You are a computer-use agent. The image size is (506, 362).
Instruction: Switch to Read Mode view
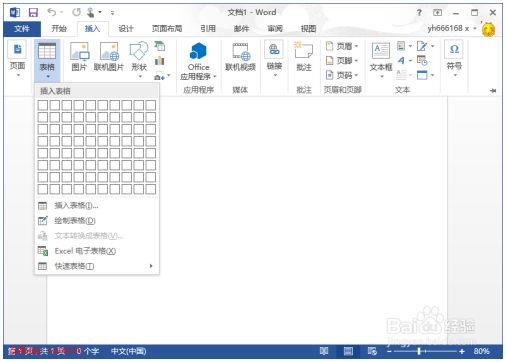tap(324, 351)
